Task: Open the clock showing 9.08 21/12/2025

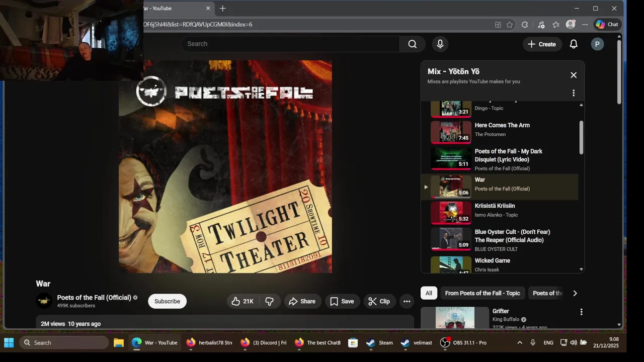Action: click(x=607, y=342)
